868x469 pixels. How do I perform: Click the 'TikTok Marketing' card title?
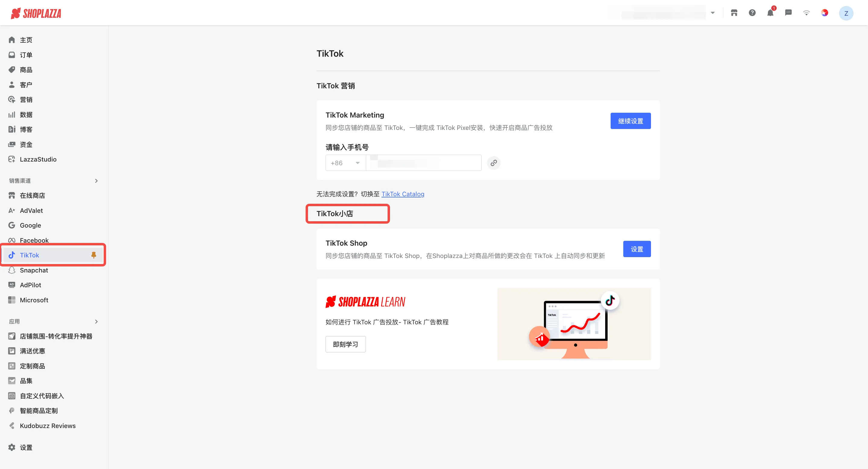point(354,115)
